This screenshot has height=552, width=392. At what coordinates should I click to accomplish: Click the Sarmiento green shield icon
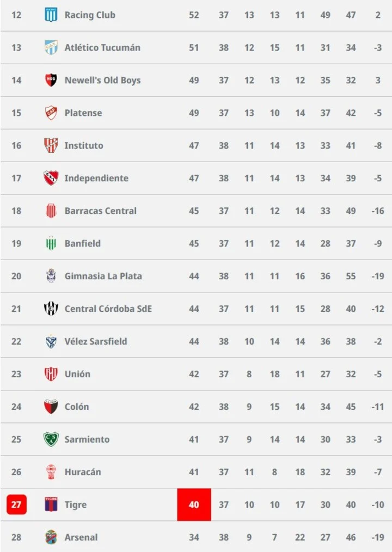coord(51,439)
